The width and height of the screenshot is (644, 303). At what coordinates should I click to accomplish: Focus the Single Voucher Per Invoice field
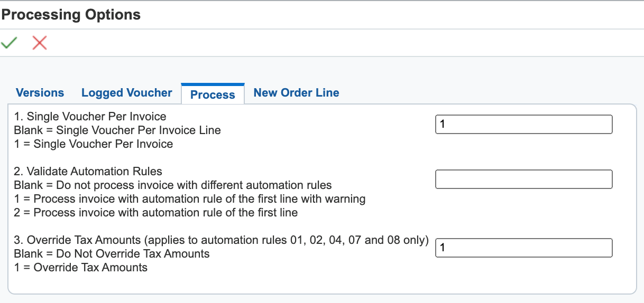524,125
